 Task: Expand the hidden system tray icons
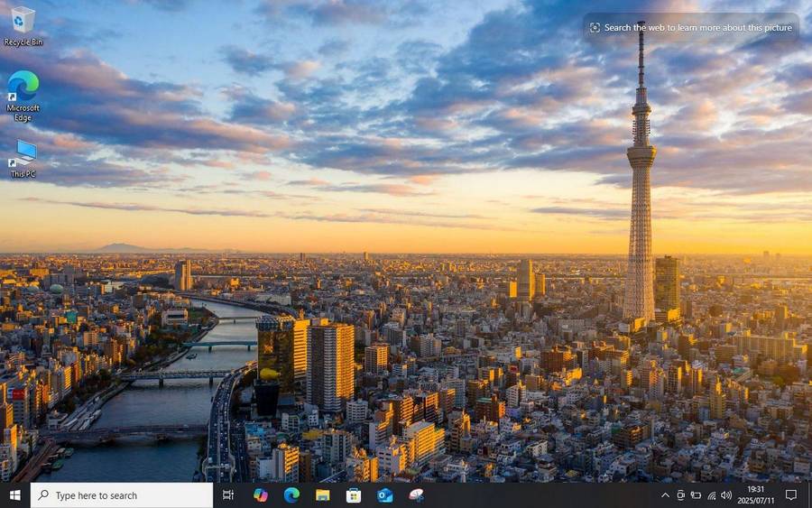pyautogui.click(x=666, y=495)
